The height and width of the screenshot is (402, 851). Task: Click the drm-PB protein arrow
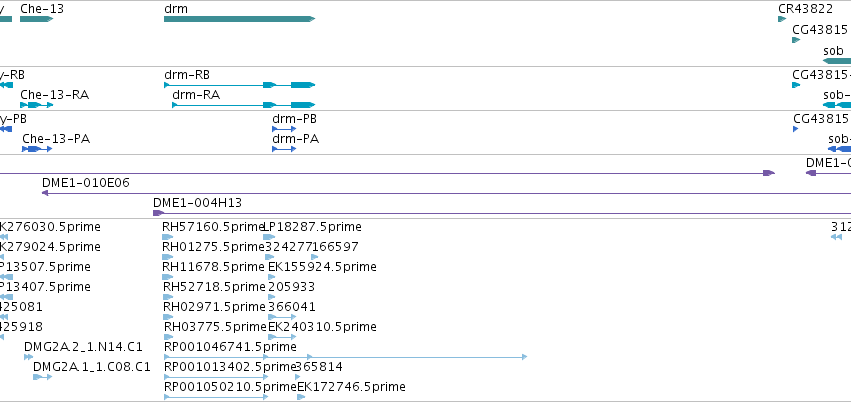point(284,129)
